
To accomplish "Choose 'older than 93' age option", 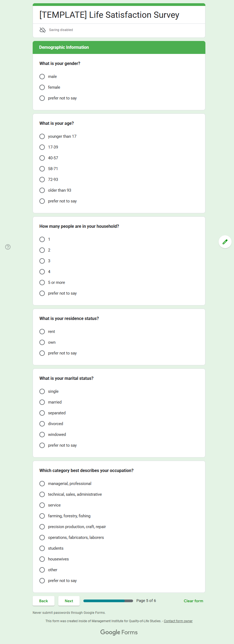I will pyautogui.click(x=42, y=190).
